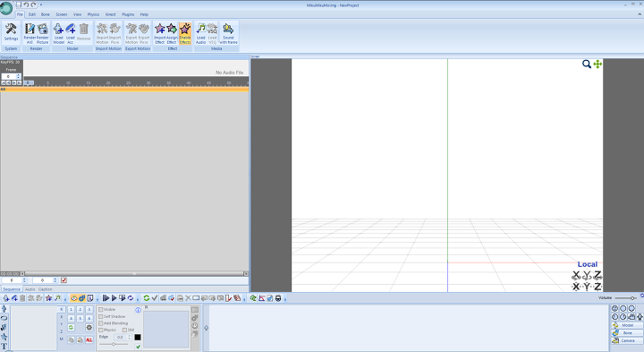Click Load Model in the ribbon

click(58, 33)
